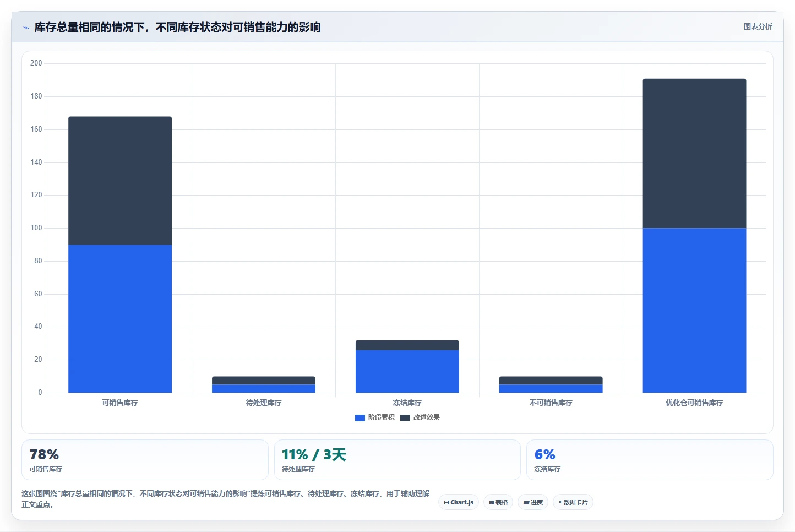This screenshot has height=532, width=795.
Task: Click the blue segment of the 优化仓可销售库存 bar
Action: [694, 311]
